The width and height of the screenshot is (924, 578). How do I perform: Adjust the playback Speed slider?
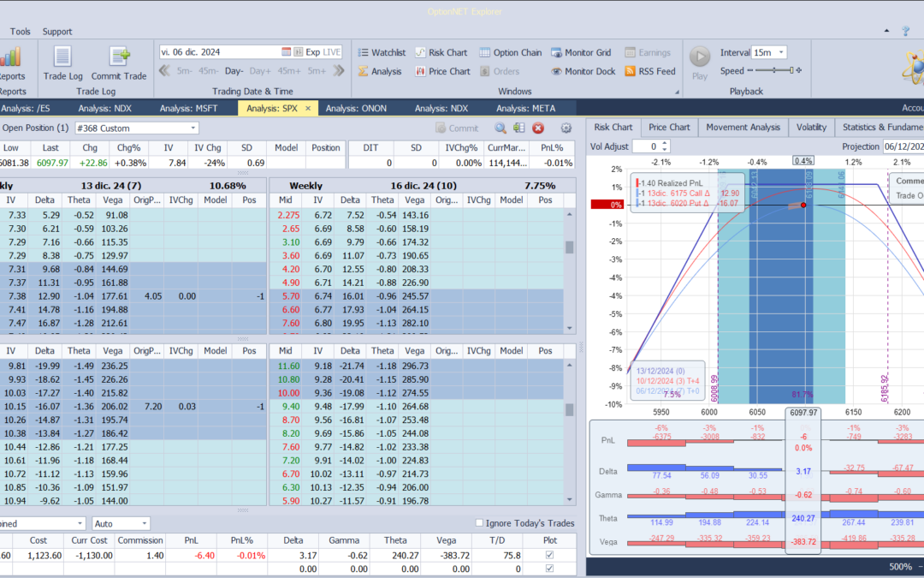[774, 71]
